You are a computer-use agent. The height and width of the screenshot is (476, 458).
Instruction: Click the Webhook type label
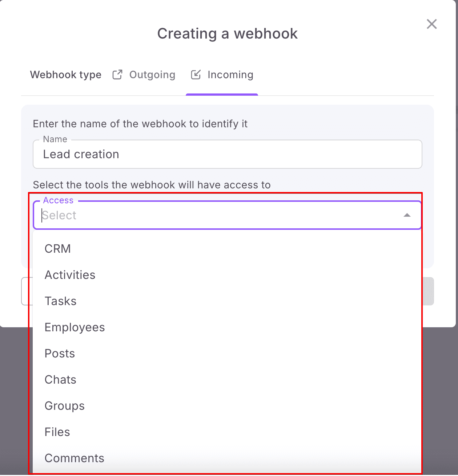(66, 75)
